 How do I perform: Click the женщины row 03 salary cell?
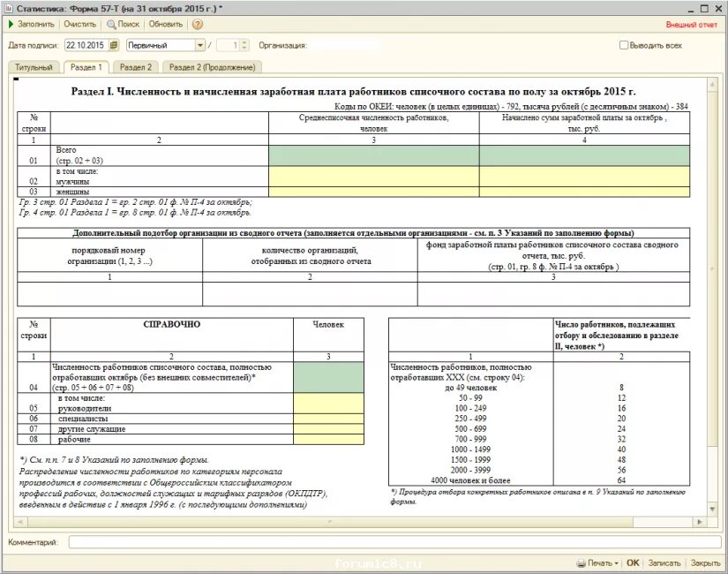click(x=584, y=192)
